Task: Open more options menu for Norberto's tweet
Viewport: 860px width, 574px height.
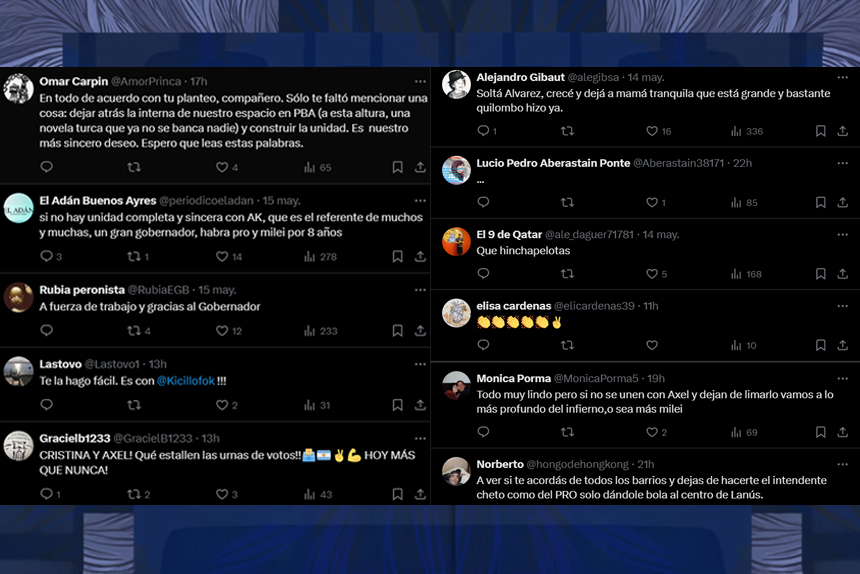Action: [x=842, y=464]
